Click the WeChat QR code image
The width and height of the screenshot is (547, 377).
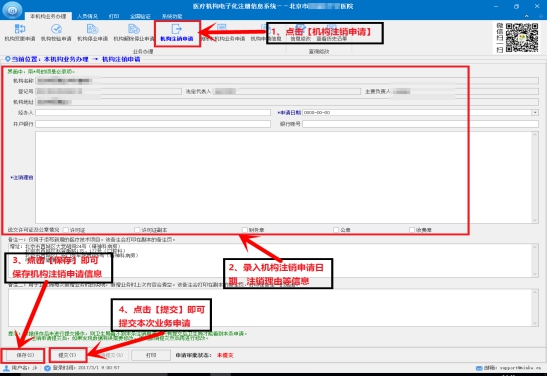pos(522,38)
